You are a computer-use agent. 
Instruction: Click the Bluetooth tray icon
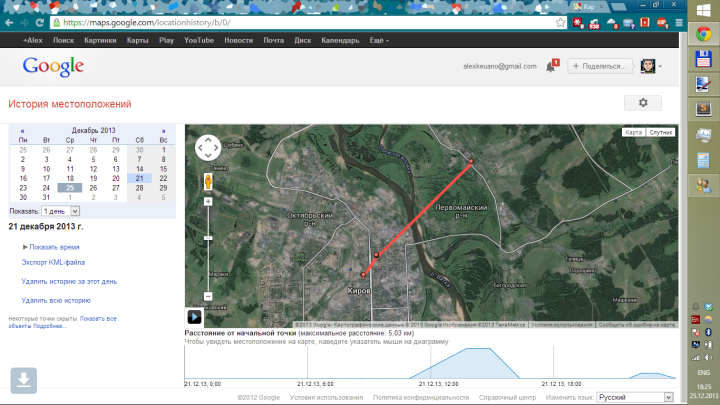[709, 332]
